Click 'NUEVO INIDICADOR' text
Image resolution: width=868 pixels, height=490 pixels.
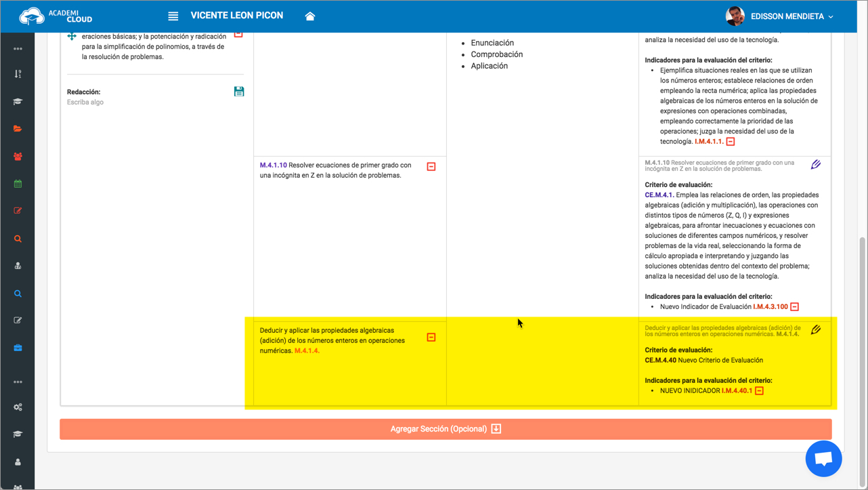(x=690, y=391)
